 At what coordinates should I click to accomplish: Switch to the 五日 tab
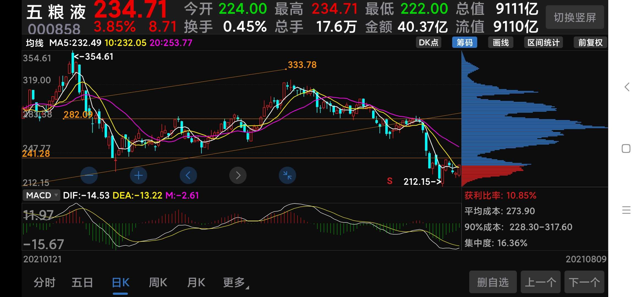(82, 282)
